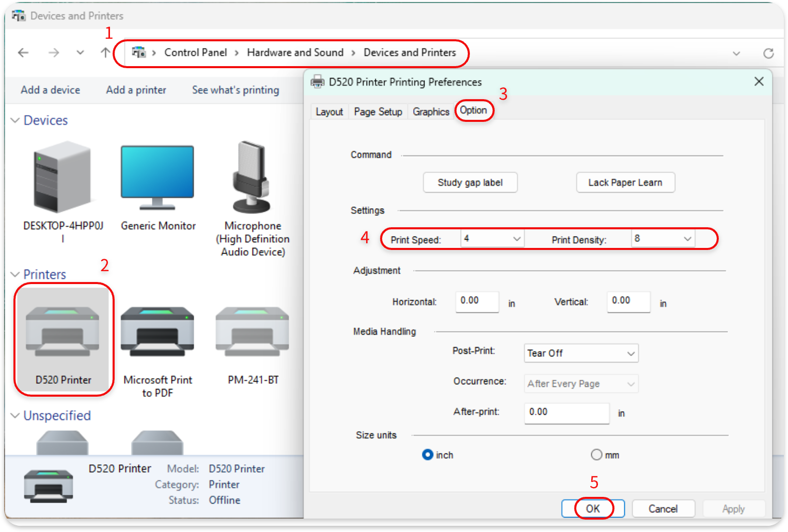
Task: Collapse the Unspecified section
Action: pyautogui.click(x=15, y=416)
